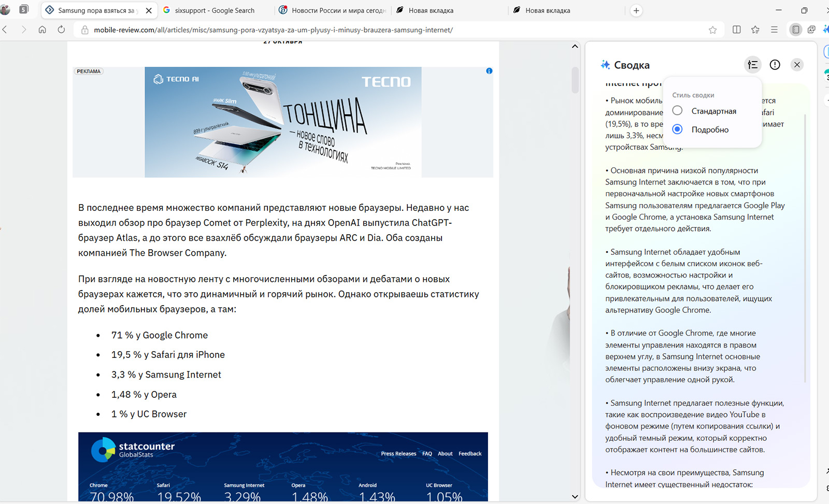Switch to the sixsupport Google Search tab
Viewport: 829px width, 504px height.
(215, 10)
